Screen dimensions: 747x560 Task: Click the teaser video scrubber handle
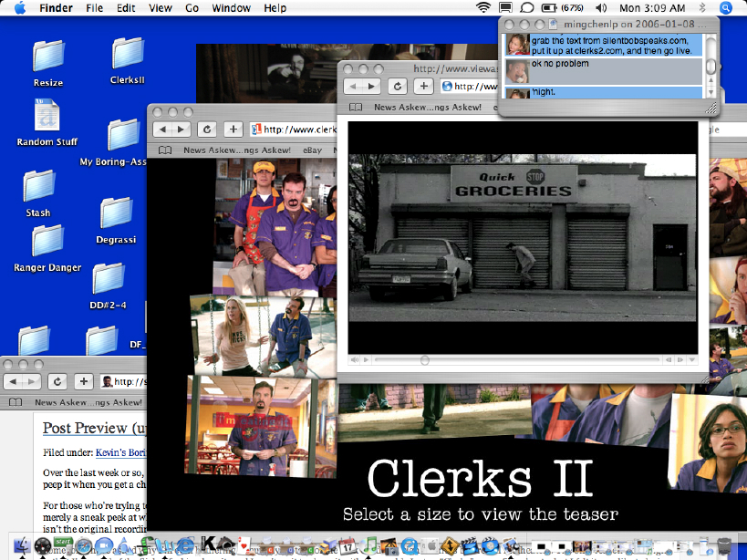pos(424,360)
